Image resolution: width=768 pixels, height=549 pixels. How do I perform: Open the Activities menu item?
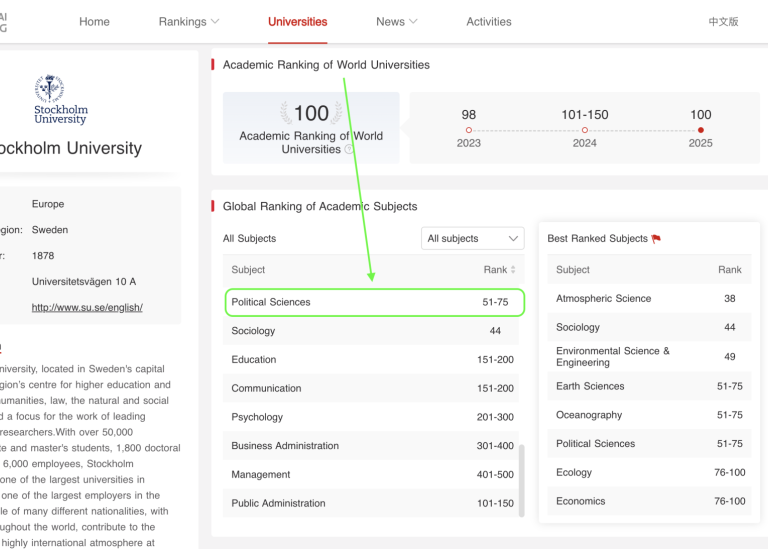pos(488,22)
